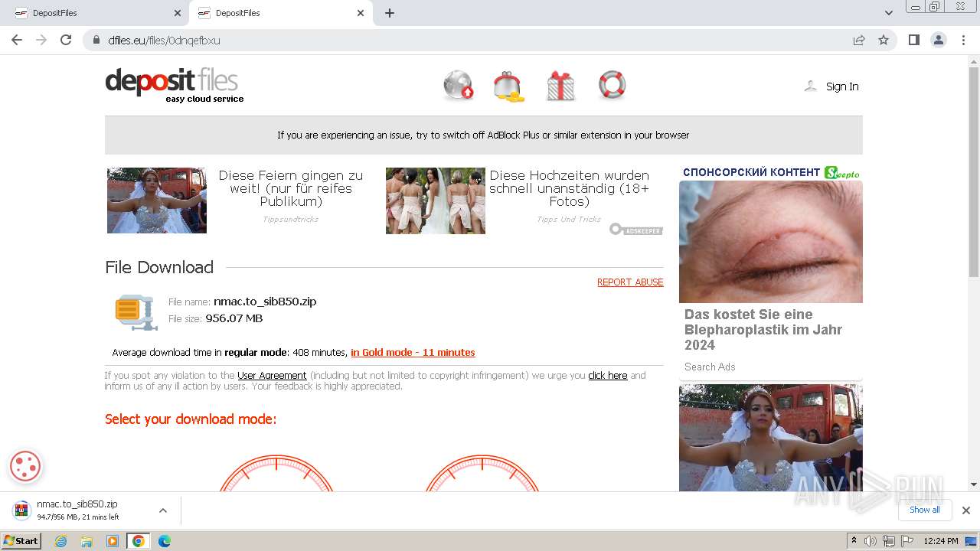Click Show all downloads button

point(924,510)
